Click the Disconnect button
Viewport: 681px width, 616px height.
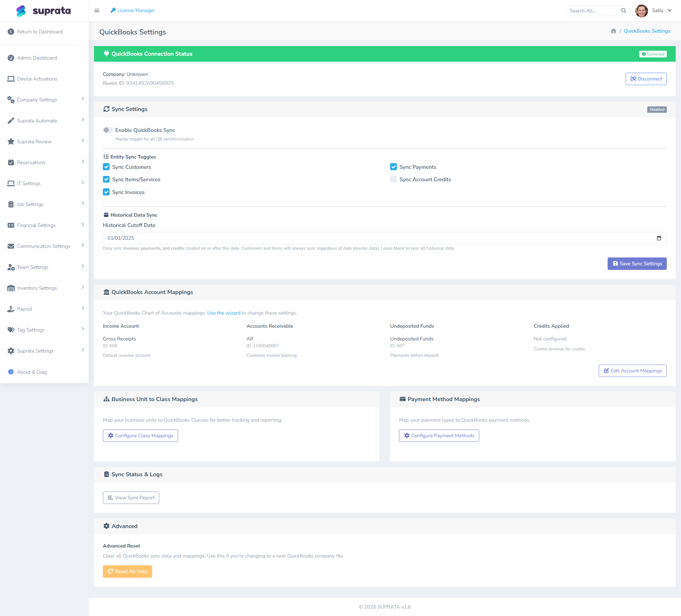click(646, 79)
